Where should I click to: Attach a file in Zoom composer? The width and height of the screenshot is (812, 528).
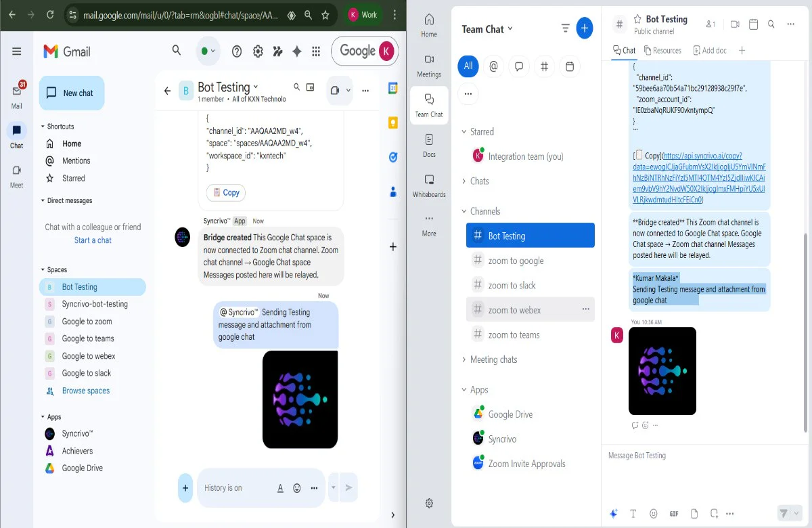coord(694,514)
